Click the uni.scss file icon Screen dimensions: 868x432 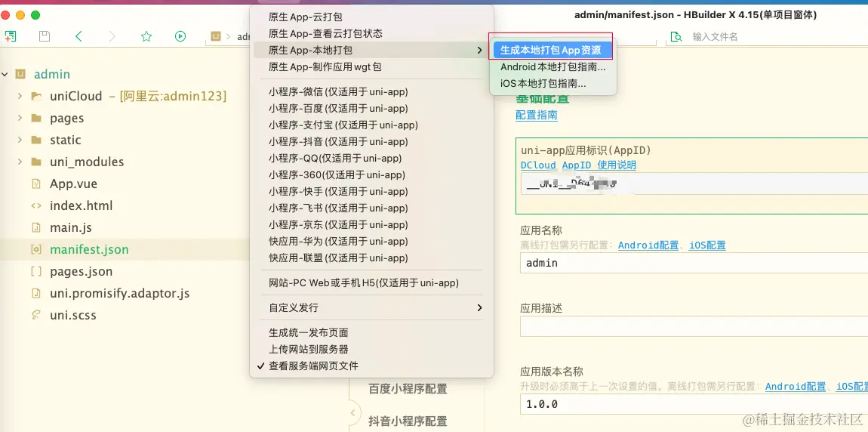pyautogui.click(x=36, y=315)
